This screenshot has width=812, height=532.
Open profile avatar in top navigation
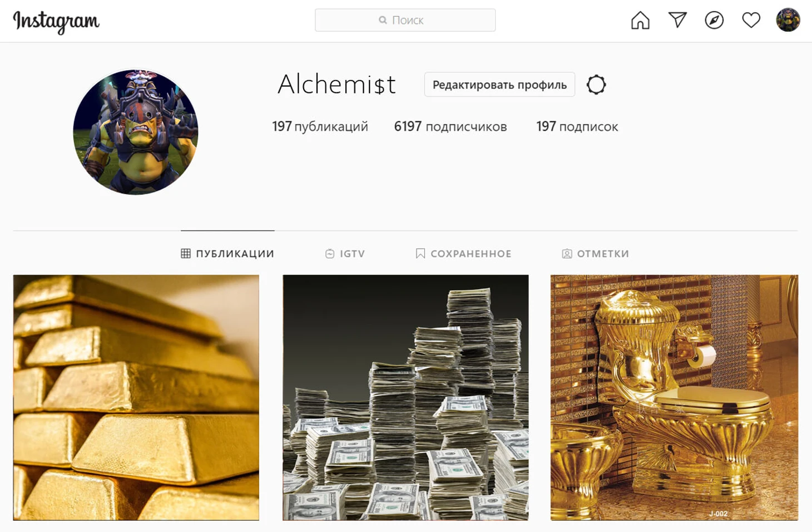[x=788, y=20]
